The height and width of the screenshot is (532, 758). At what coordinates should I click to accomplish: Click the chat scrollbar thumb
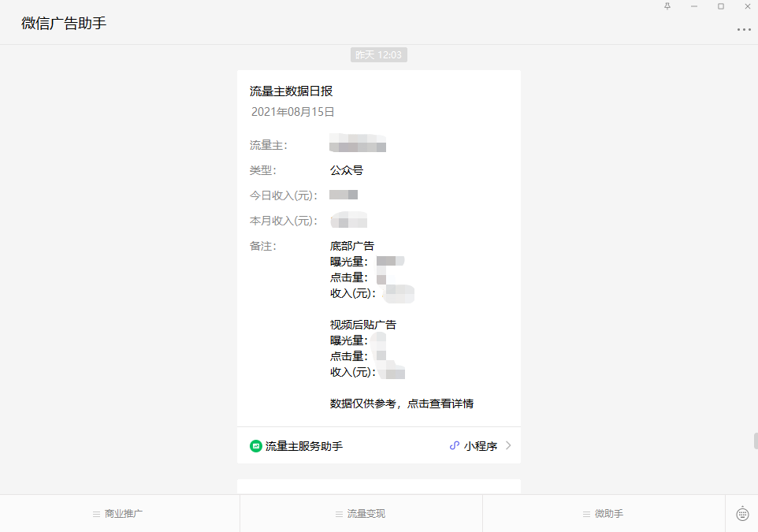[756, 441]
